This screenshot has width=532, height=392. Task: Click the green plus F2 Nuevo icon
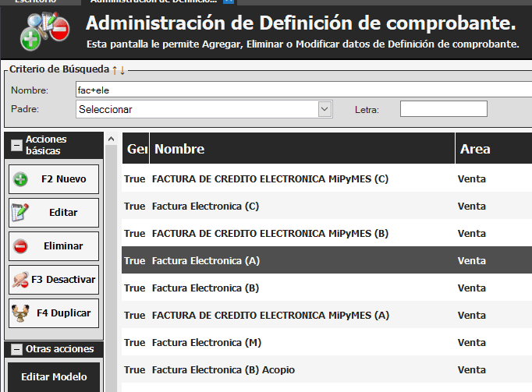point(21,179)
